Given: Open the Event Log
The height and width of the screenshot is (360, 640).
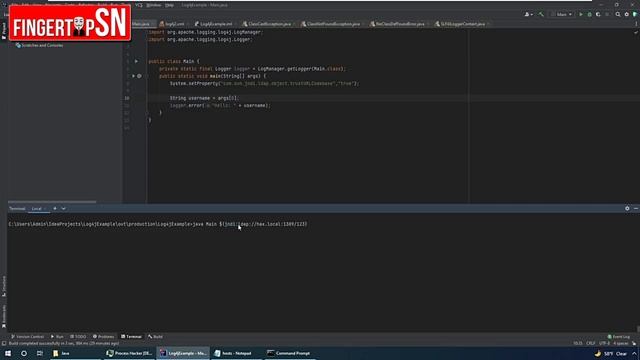Looking at the screenshot, I should click(x=619, y=337).
